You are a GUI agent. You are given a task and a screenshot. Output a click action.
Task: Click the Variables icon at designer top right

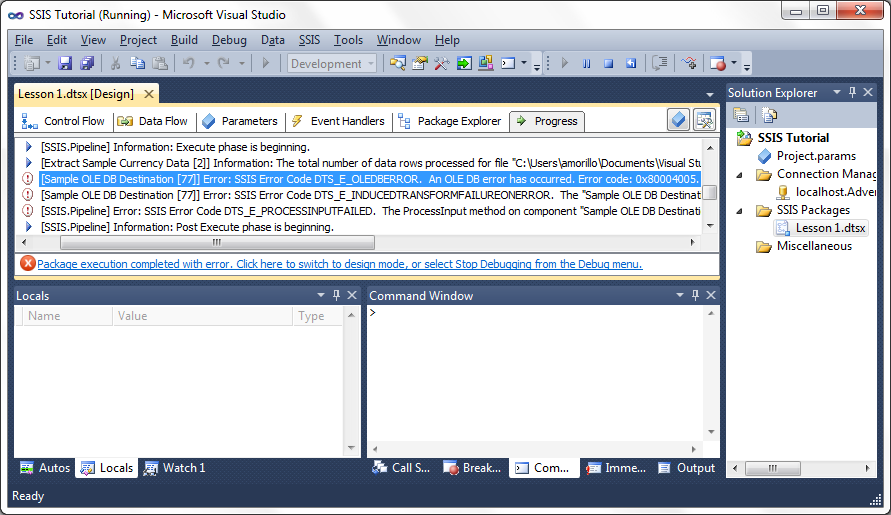click(x=704, y=120)
